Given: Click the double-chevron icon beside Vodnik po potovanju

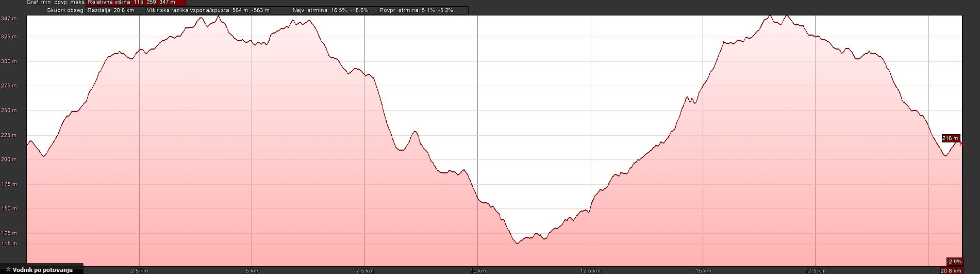Looking at the screenshot, I should (8, 270).
